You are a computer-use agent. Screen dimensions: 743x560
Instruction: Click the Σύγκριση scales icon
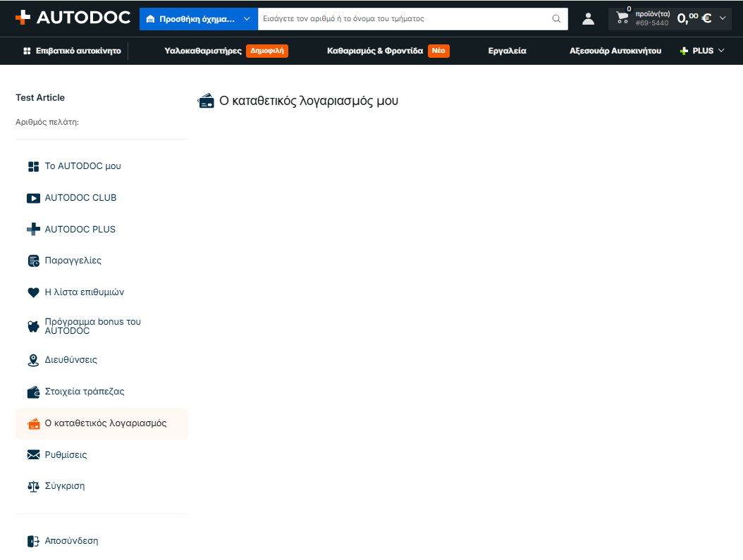33,487
